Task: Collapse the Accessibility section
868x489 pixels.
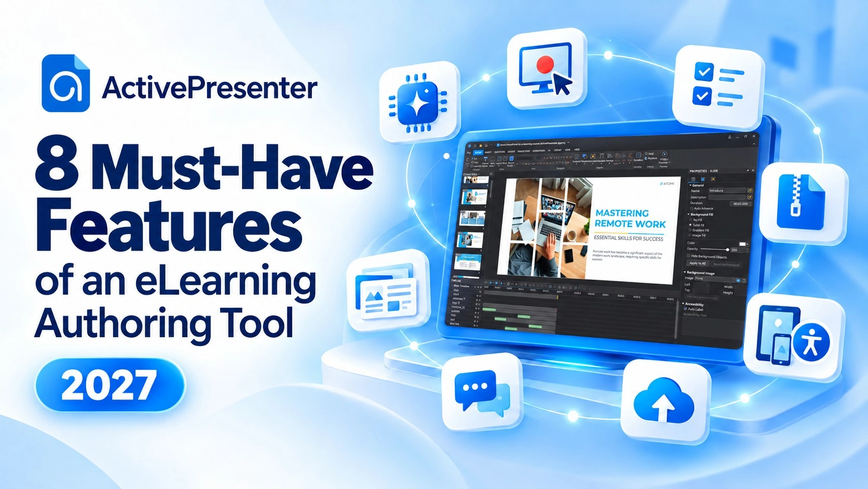Action: pos(683,303)
